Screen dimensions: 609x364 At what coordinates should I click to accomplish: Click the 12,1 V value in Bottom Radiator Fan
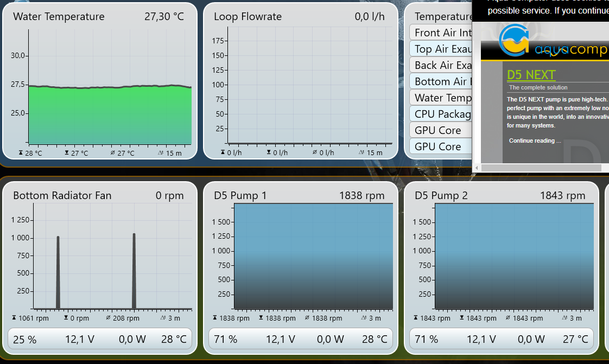(80, 339)
